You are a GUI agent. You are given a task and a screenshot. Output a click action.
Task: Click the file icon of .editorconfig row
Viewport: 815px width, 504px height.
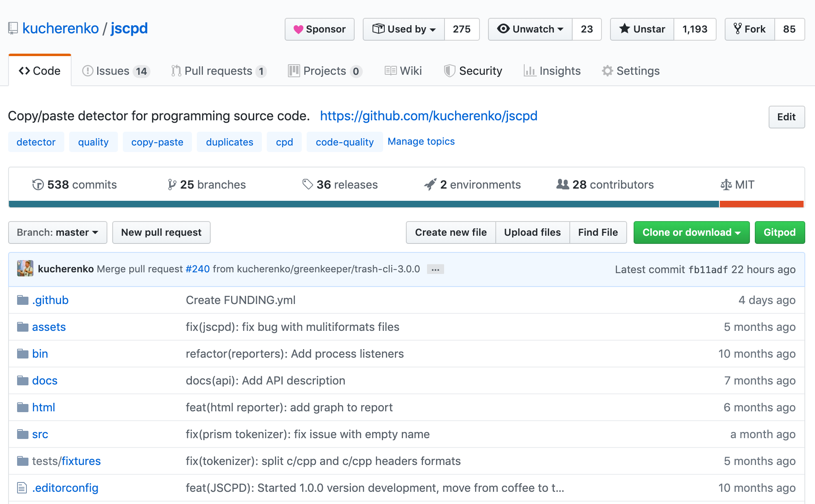[22, 488]
